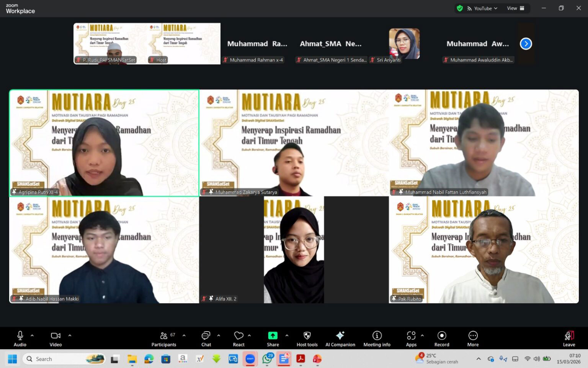The width and height of the screenshot is (588, 368).
Task: Toggle the Audio microphone mute
Action: tap(20, 338)
